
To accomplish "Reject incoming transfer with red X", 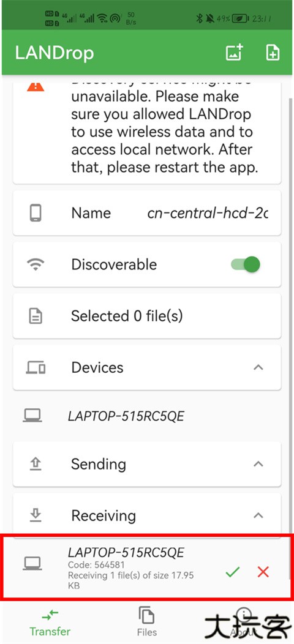I will (263, 571).
